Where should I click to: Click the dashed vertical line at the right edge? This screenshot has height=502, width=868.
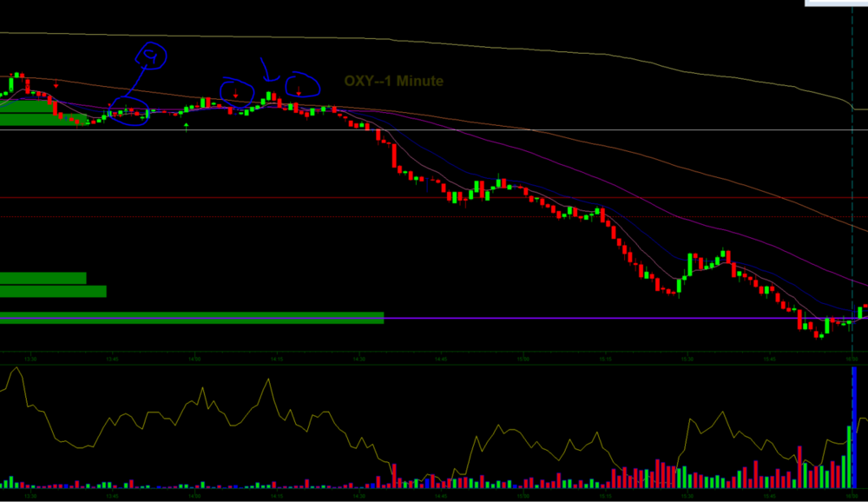pos(852,217)
